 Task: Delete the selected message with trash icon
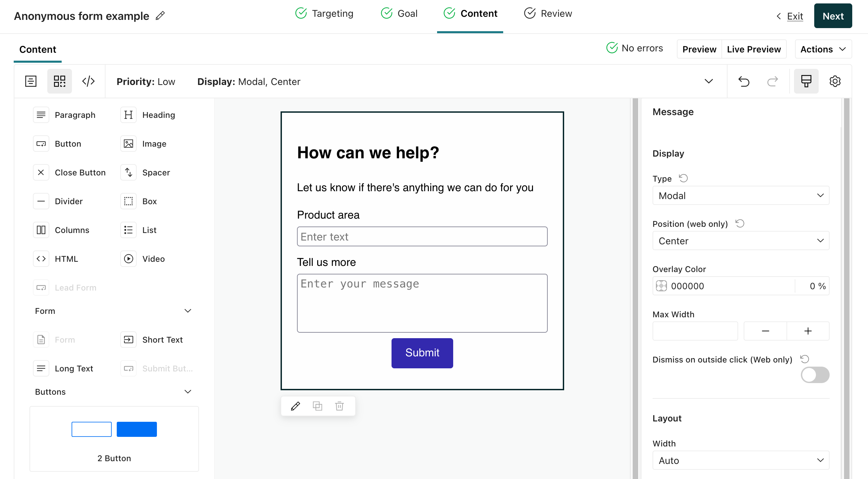(339, 406)
